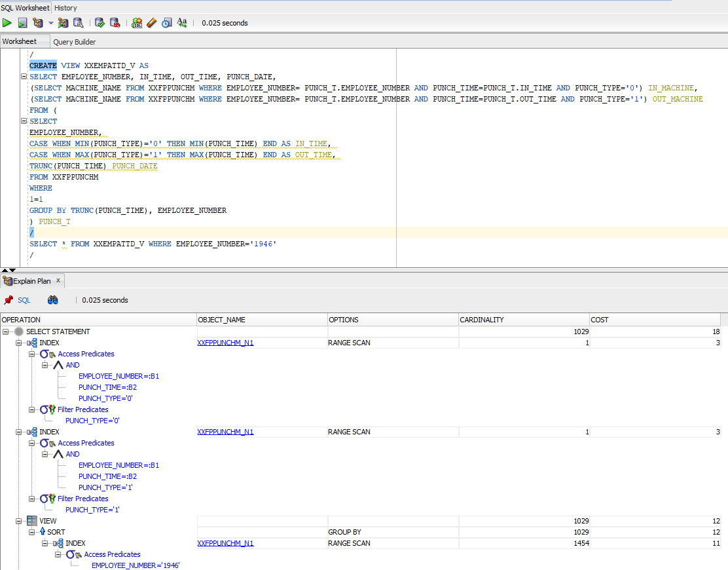Click the binoculars find icon in Explain Plan

click(x=53, y=300)
